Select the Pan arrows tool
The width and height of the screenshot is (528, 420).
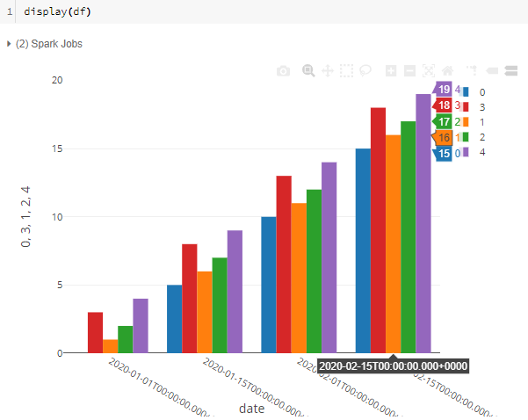click(328, 71)
